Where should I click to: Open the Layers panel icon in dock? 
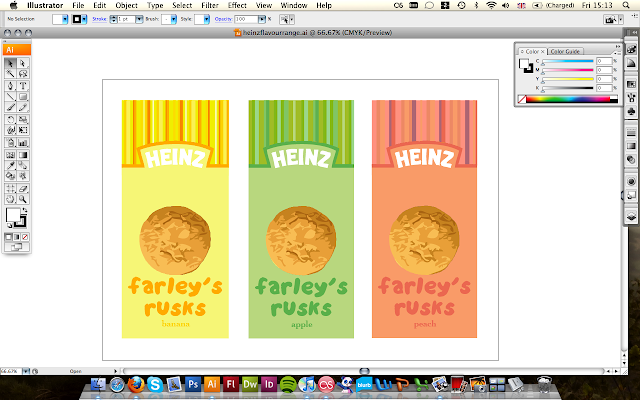click(x=631, y=217)
